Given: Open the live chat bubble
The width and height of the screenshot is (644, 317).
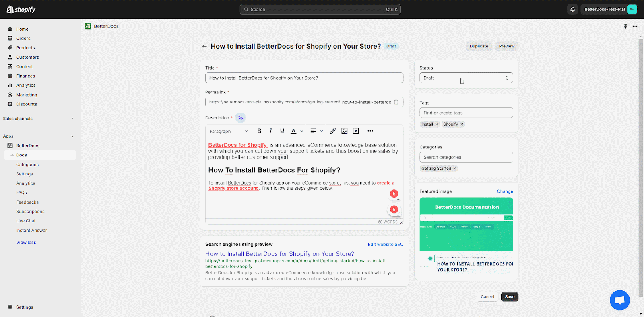Looking at the screenshot, I should click(620, 300).
